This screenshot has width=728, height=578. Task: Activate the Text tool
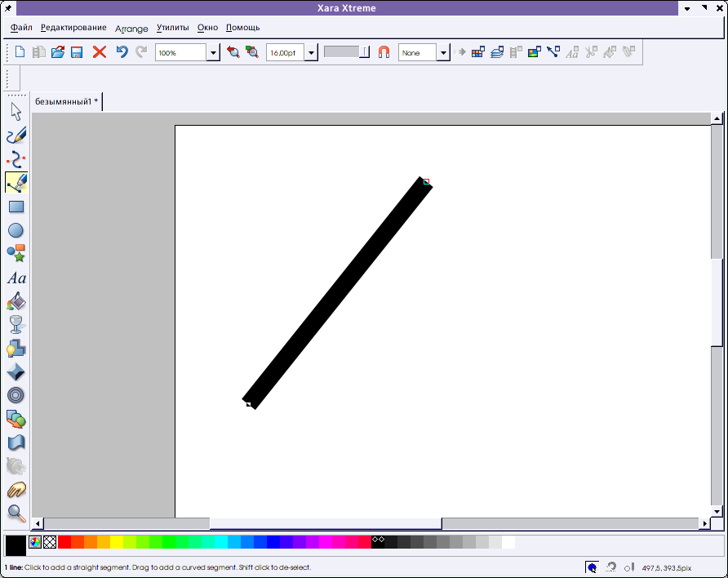click(x=16, y=278)
